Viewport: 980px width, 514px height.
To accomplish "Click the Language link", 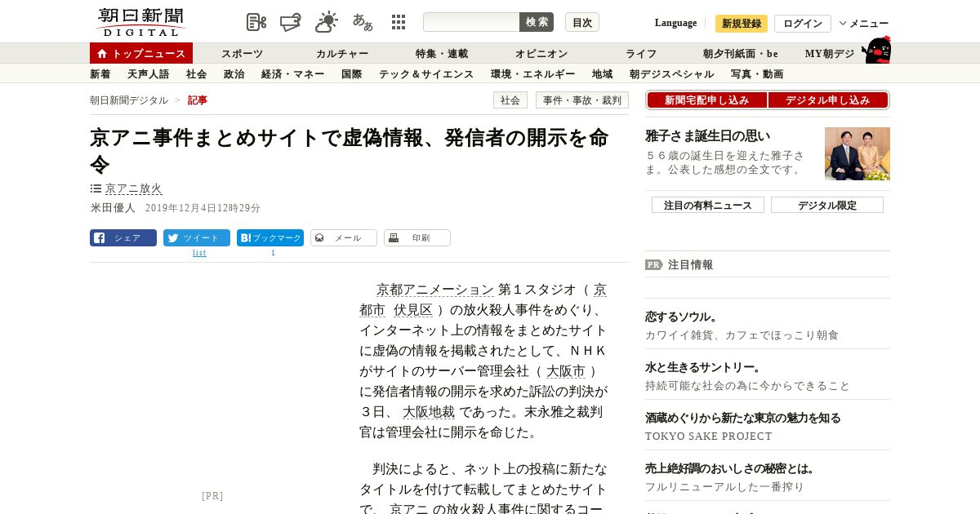I will tap(675, 23).
